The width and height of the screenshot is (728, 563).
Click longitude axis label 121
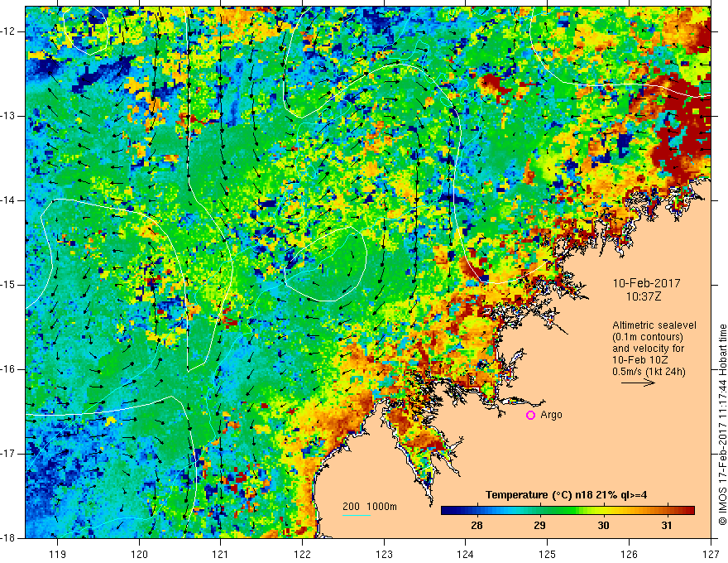tap(220, 554)
